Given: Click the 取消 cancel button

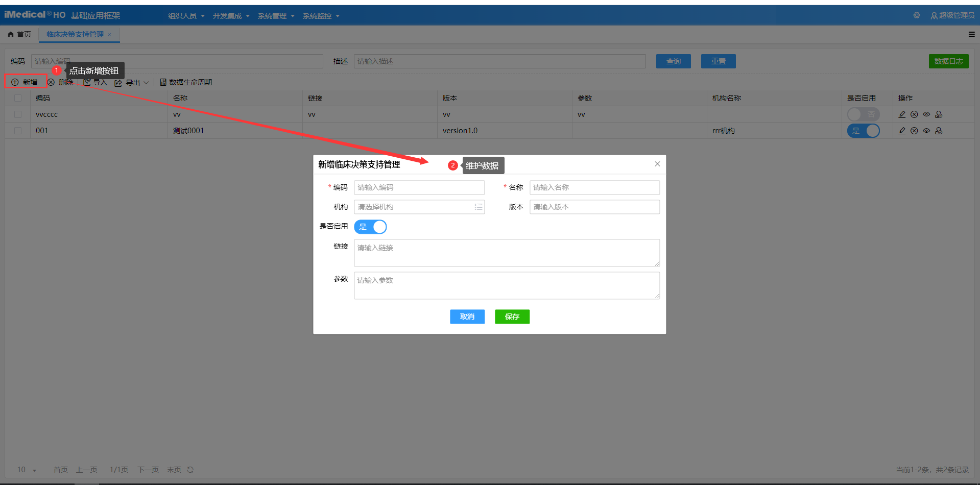Looking at the screenshot, I should 467,317.
